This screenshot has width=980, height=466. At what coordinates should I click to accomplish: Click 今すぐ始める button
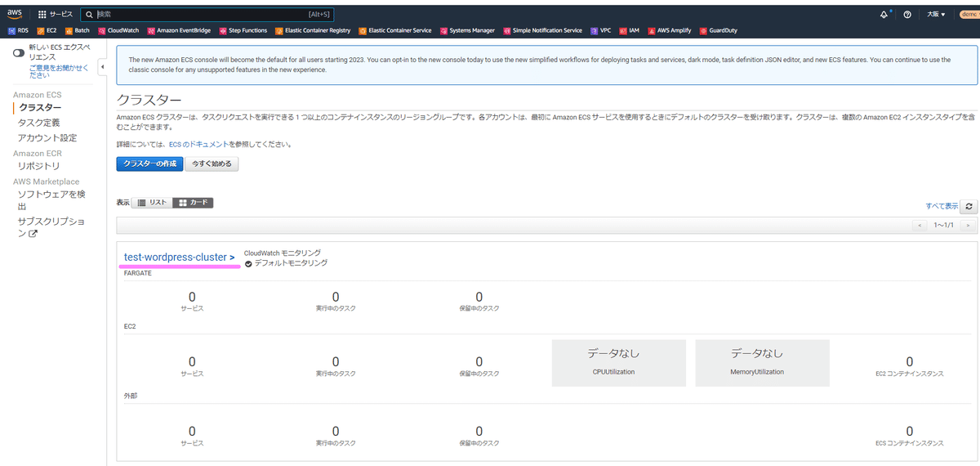[212, 164]
